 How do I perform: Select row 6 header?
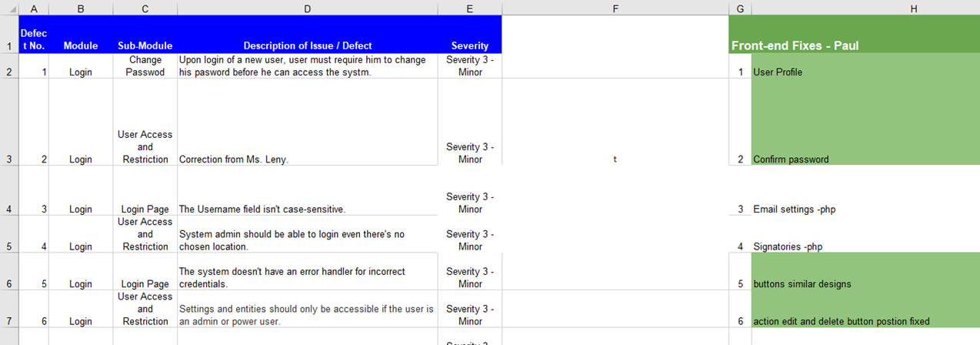tap(8, 272)
